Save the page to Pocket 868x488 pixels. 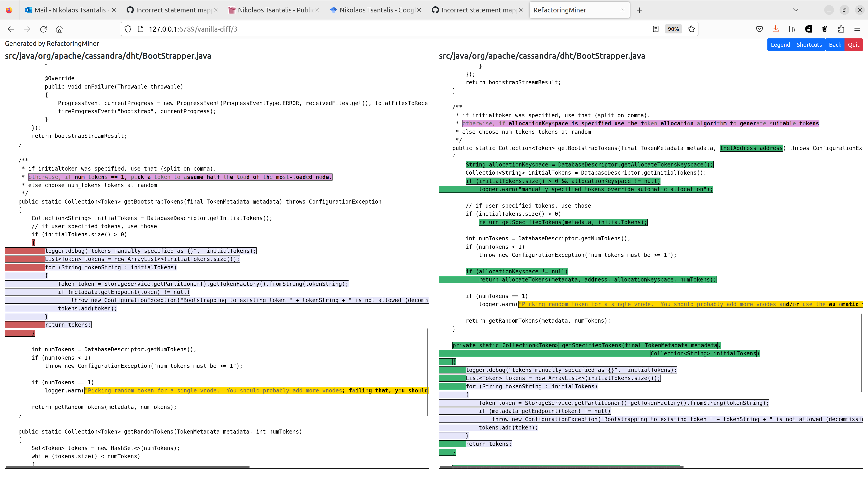pyautogui.click(x=759, y=29)
